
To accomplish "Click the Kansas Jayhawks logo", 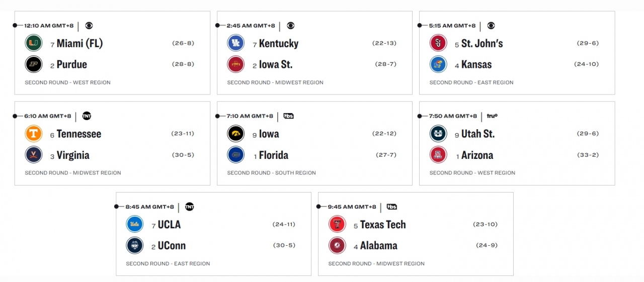I will (x=438, y=64).
